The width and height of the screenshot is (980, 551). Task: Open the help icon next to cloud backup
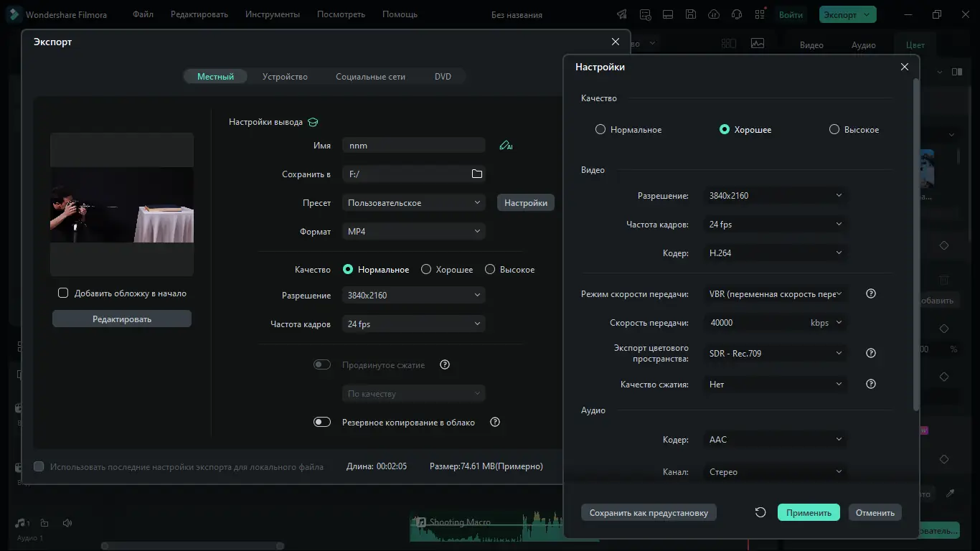click(495, 422)
